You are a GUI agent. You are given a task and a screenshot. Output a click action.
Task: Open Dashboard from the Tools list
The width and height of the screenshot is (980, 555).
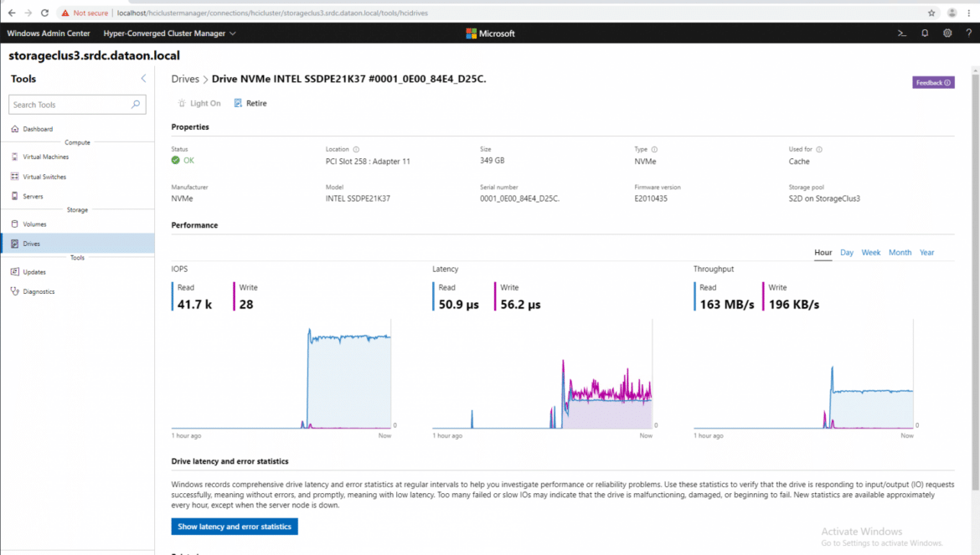click(78, 129)
